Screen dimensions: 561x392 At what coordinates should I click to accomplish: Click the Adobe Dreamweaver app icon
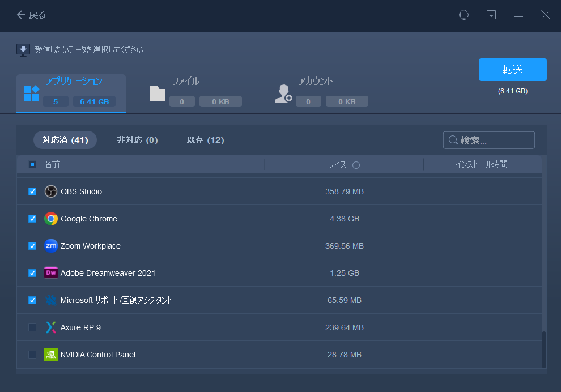[51, 273]
